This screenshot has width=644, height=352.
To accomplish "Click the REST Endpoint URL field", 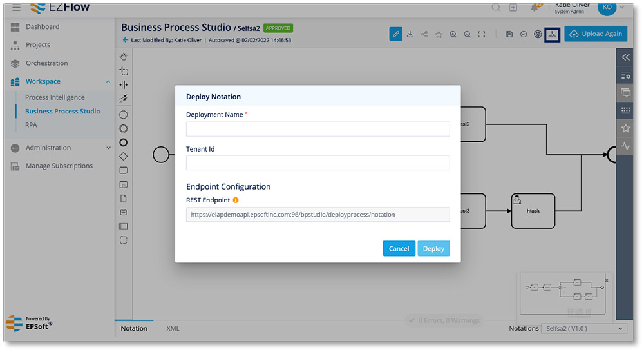I will [x=317, y=214].
